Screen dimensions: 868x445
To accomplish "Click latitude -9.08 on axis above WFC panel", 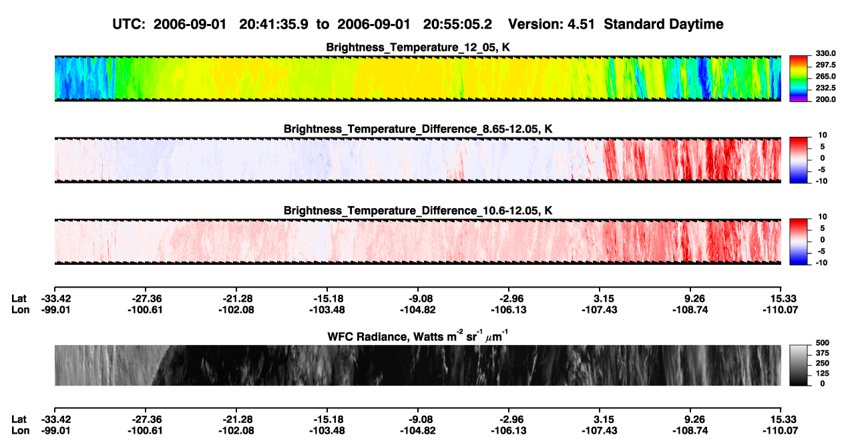I will click(x=418, y=298).
